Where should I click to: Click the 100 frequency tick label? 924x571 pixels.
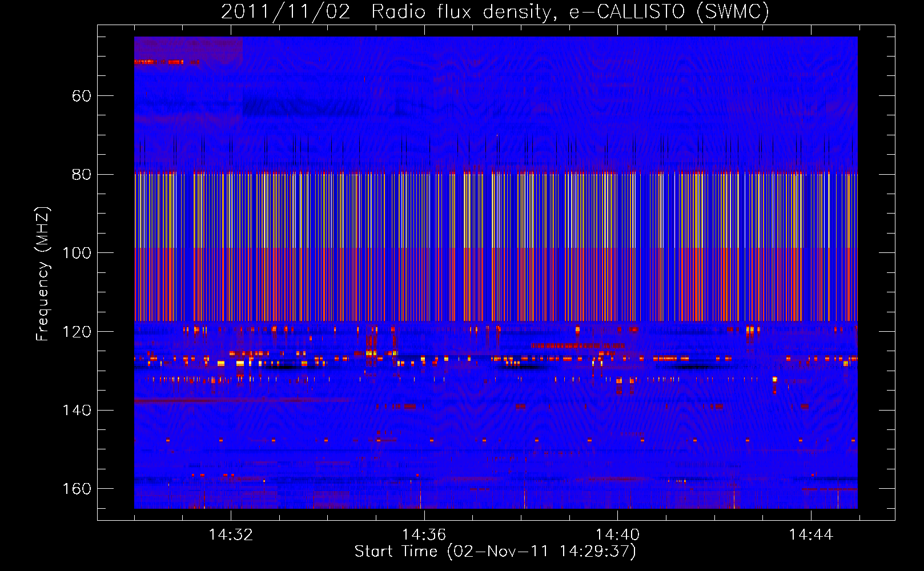tap(77, 253)
